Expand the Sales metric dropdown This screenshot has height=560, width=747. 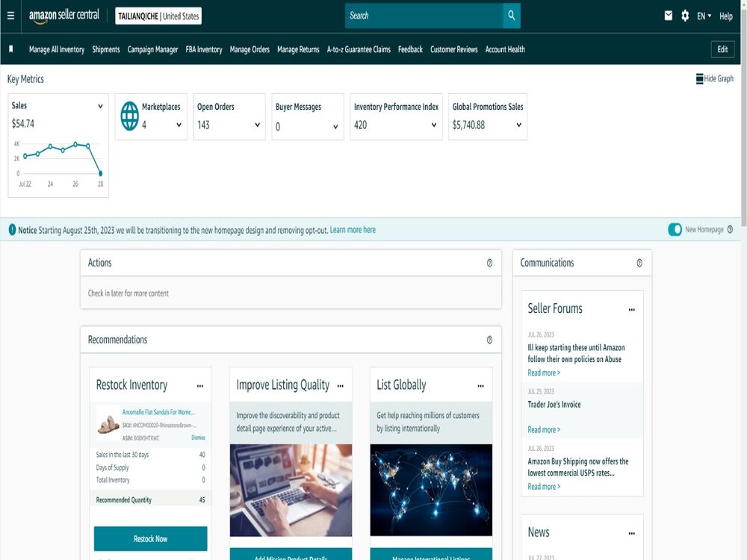coord(100,106)
